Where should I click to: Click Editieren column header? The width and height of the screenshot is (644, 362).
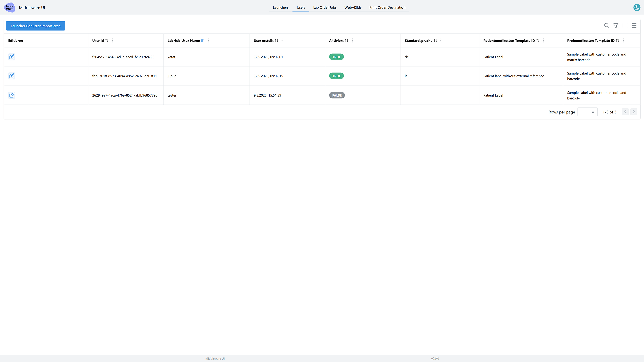point(16,41)
